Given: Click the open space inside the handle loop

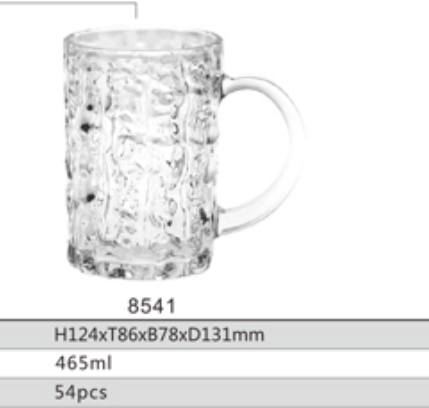Looking at the screenshot, I should pyautogui.click(x=255, y=147).
